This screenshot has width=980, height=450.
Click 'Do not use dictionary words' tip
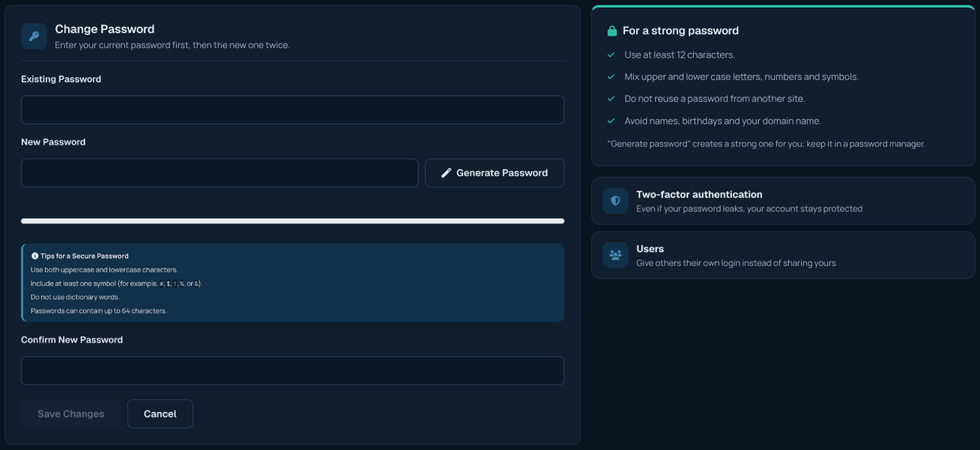point(75,297)
